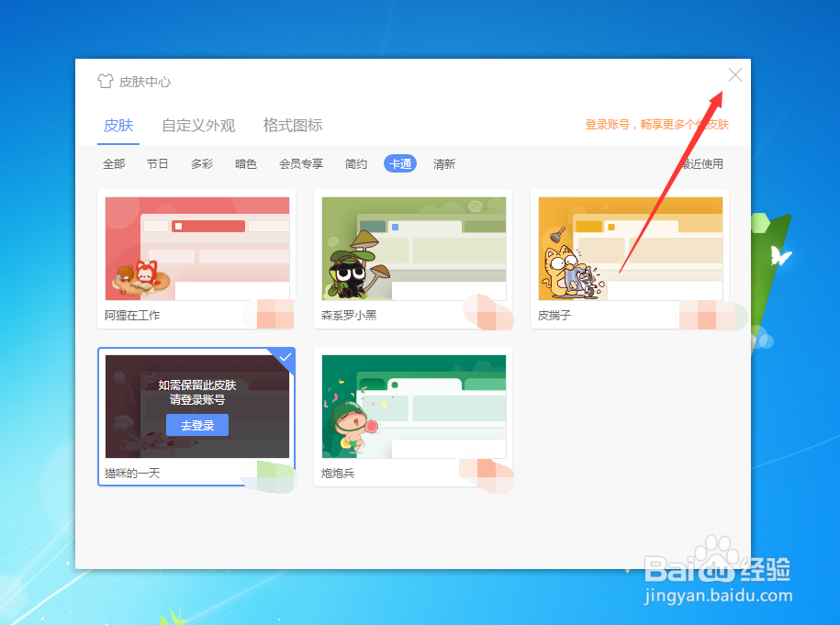Switch to the 皮肤 tab

118,126
